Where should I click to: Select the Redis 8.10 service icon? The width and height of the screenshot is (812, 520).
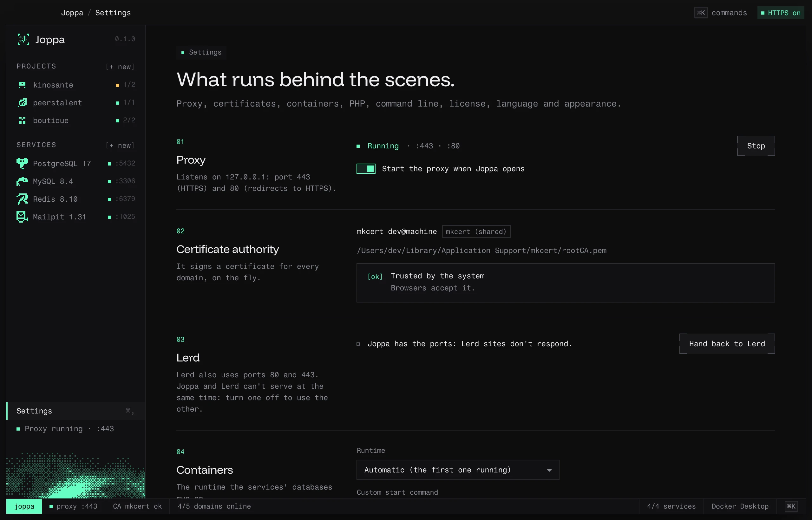[x=22, y=199]
